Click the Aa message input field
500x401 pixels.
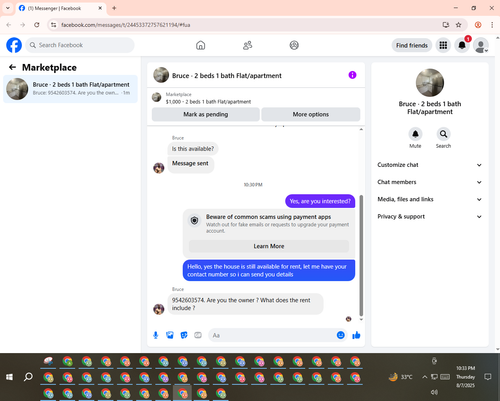point(273,335)
